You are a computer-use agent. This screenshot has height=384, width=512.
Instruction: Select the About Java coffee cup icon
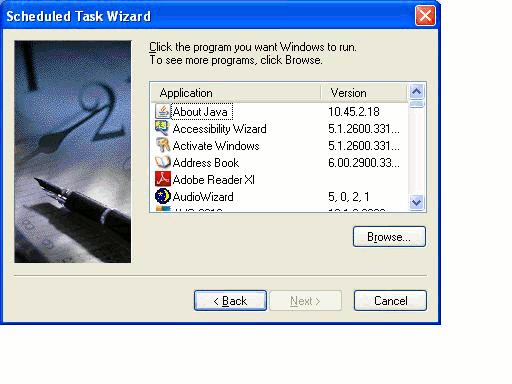click(163, 111)
